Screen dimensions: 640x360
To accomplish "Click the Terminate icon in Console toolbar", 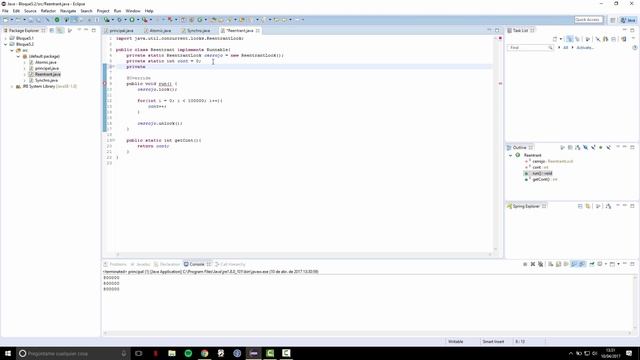I will pos(525,264).
